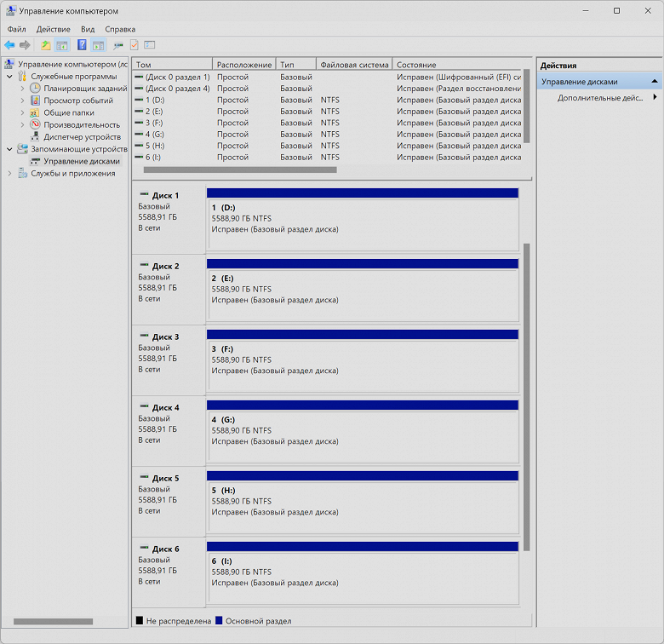Click the Файловая система column header

[353, 65]
